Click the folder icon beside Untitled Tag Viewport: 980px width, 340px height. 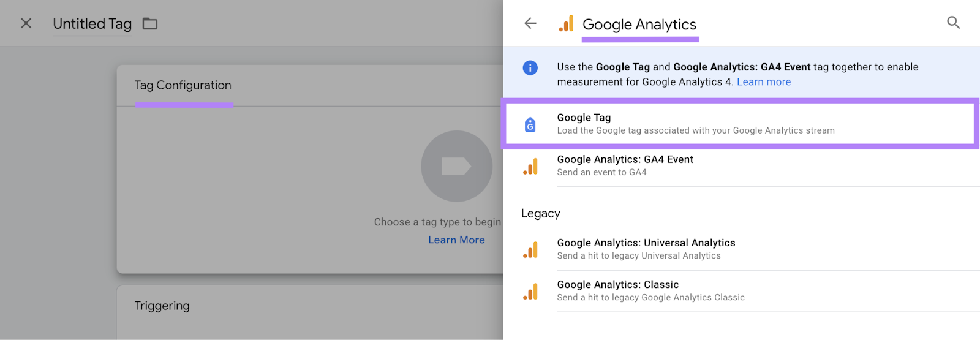[150, 24]
